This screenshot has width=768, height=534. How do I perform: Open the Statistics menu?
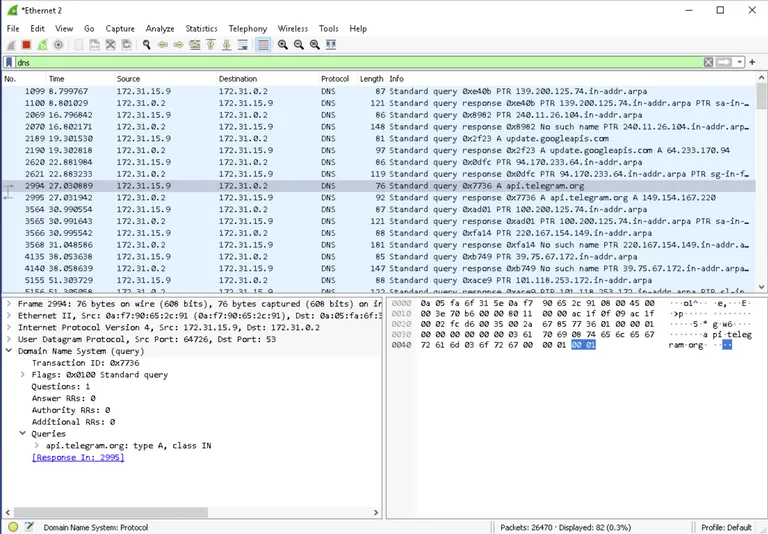[x=201, y=28]
